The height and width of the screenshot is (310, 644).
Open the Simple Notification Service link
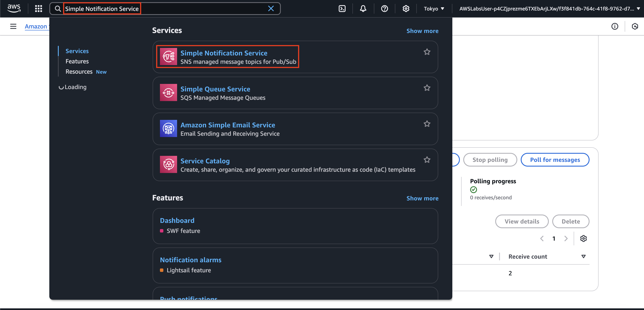coord(224,53)
